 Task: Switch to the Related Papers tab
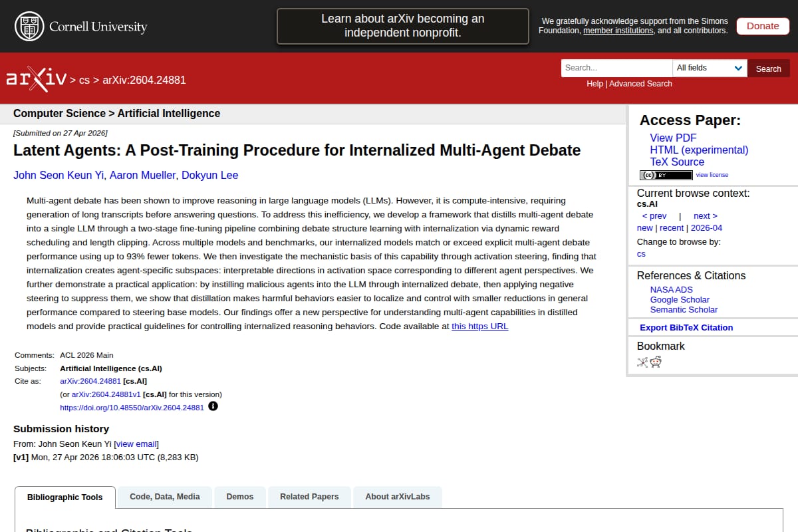pyautogui.click(x=309, y=497)
